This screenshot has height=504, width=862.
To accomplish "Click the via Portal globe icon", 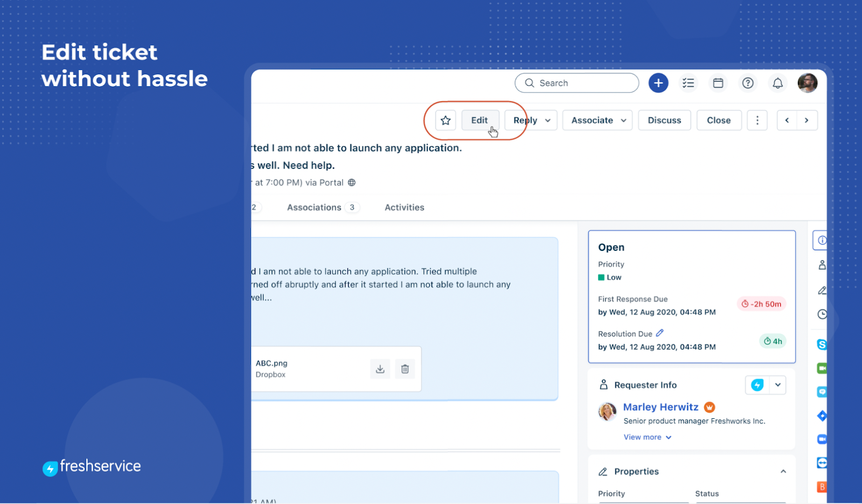I will (x=352, y=183).
